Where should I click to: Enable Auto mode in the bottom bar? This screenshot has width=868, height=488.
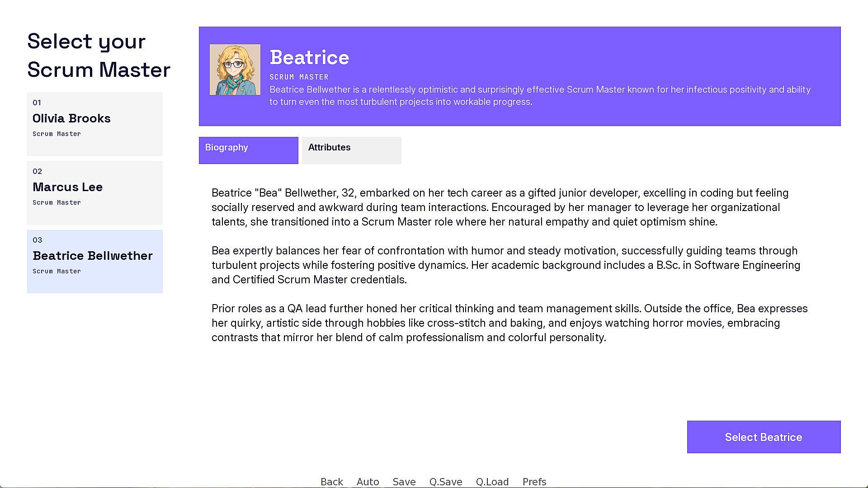[368, 482]
